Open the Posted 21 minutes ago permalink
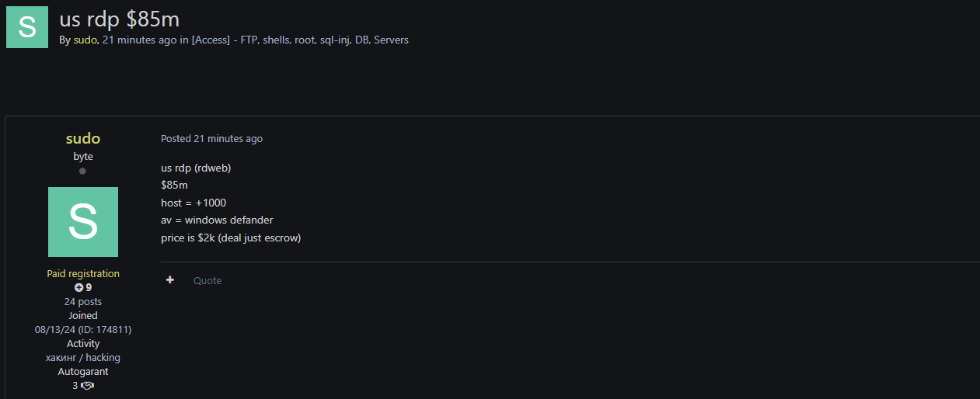980x399 pixels. 211,139
